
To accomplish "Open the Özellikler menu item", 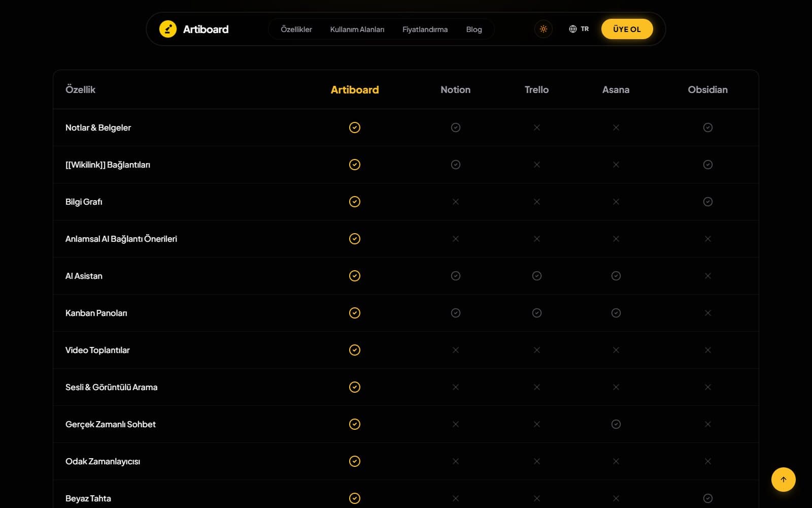I will [296, 29].
